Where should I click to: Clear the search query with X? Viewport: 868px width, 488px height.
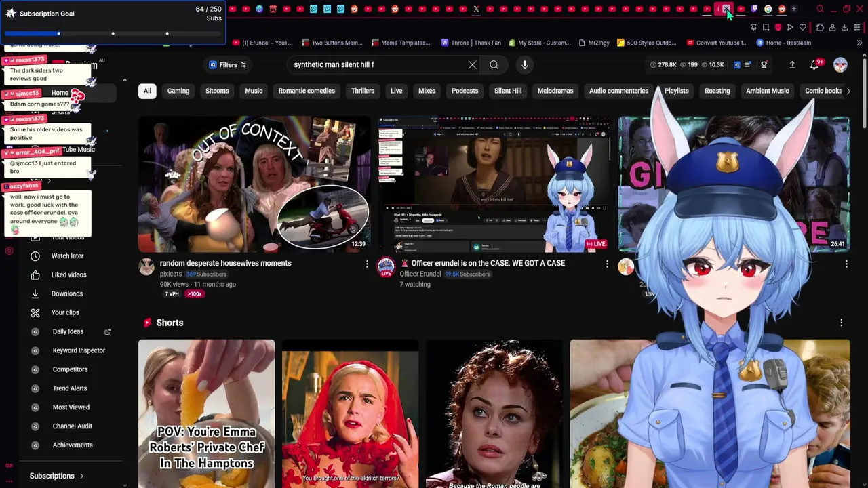(472, 65)
